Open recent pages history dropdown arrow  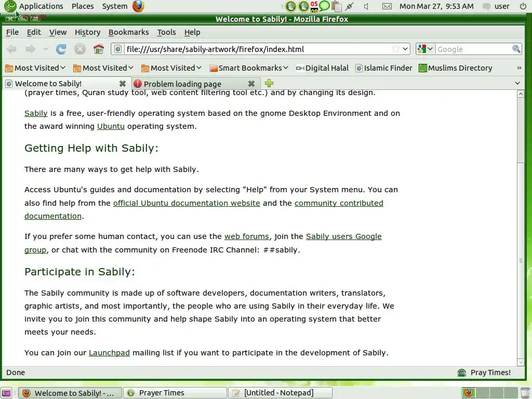46,49
